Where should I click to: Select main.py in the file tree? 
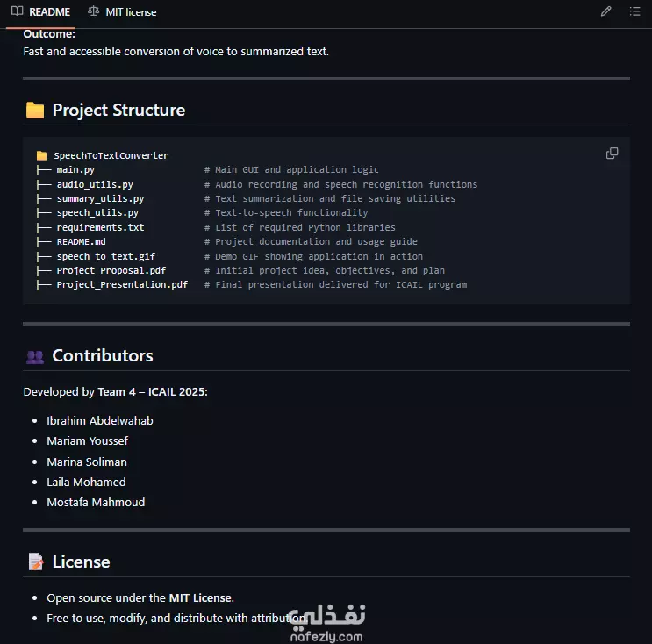coord(75,169)
